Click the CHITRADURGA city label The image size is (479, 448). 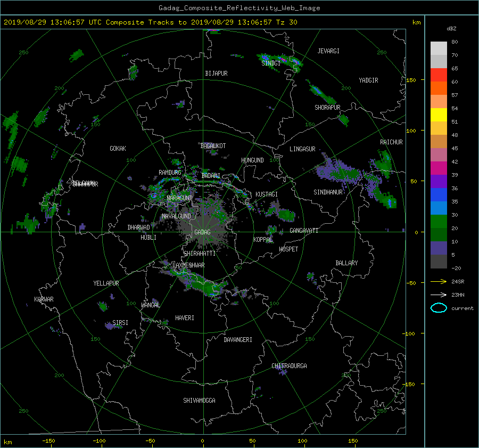click(289, 366)
